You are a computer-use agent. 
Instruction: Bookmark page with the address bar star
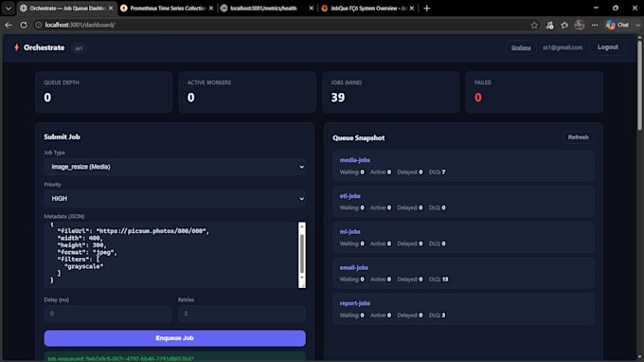pos(534,25)
